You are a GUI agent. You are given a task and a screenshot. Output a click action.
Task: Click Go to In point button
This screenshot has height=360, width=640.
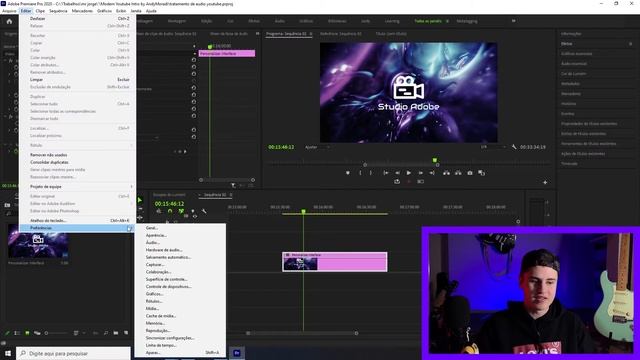coord(385,173)
